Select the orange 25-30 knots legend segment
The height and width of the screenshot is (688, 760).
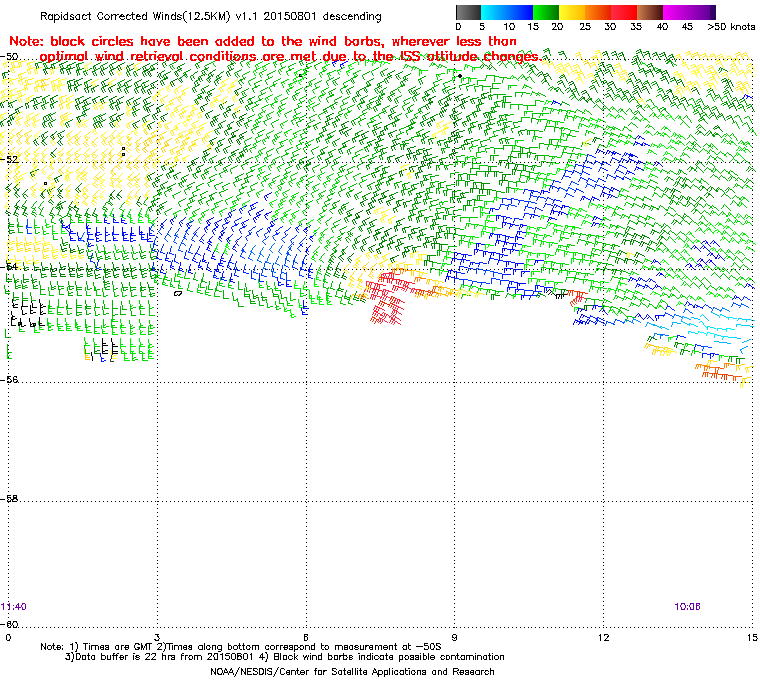[598, 12]
